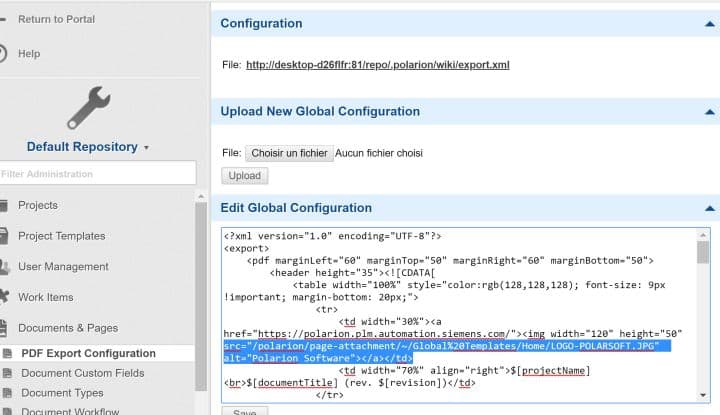Image resolution: width=720 pixels, height=415 pixels.
Task: Click the User Management icon
Action: pyautogui.click(x=3, y=267)
